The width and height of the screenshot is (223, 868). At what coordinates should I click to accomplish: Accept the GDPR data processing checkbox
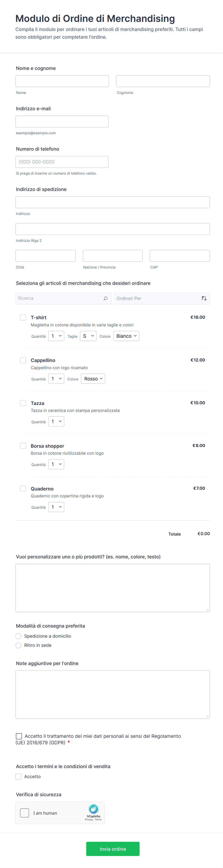pos(19,736)
